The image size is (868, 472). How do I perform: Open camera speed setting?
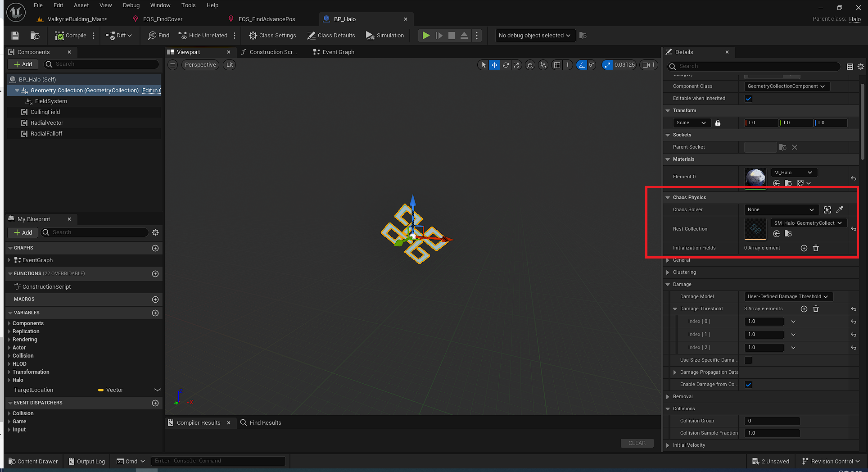coord(649,65)
